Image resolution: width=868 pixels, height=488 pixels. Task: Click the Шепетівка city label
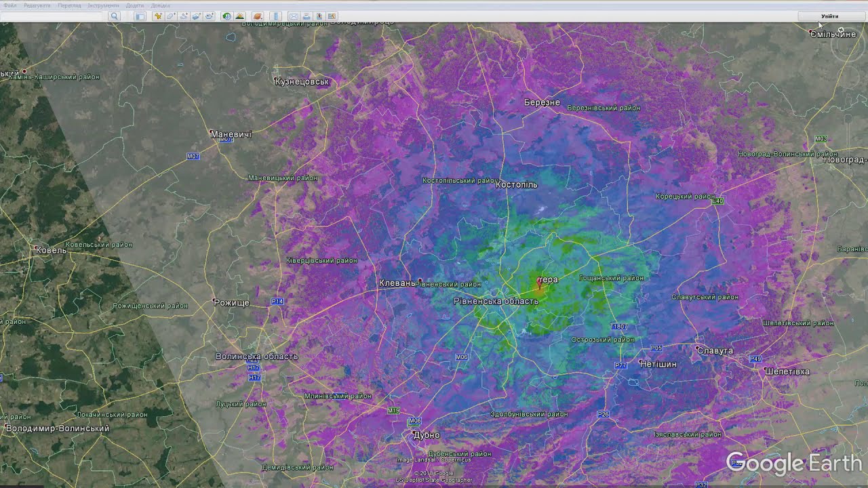point(787,371)
